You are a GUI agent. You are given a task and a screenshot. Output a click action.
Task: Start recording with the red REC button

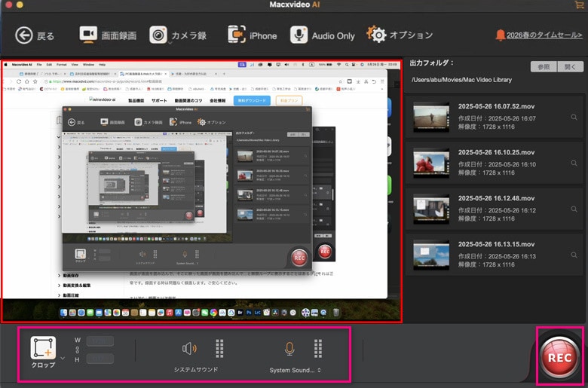[559, 357]
